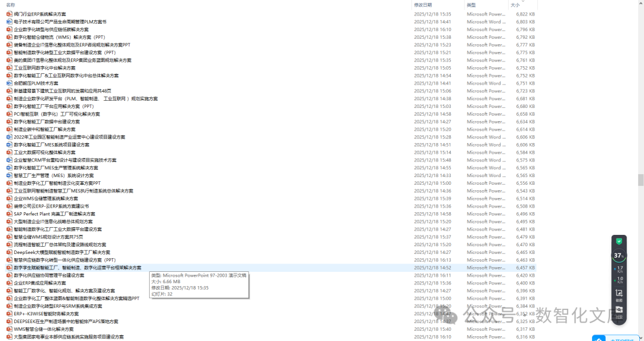Click the Word icon for 智慧工厂生产管理（MES）系统设计方案
Viewport: 644px width, 341px height.
tap(10, 175)
